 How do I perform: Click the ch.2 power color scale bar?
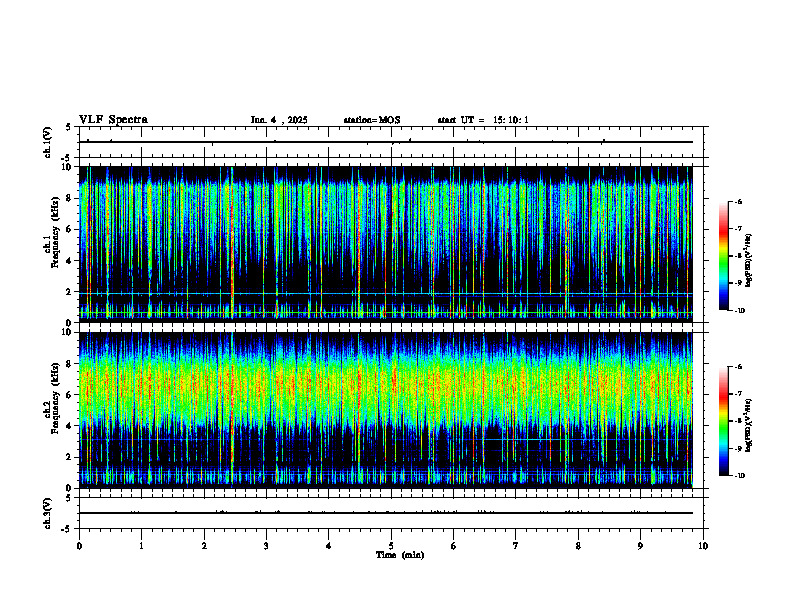723,421
